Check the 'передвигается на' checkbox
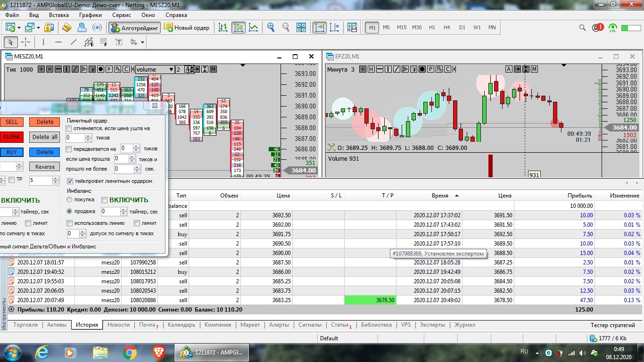The width and height of the screenshot is (644, 362). [x=69, y=149]
